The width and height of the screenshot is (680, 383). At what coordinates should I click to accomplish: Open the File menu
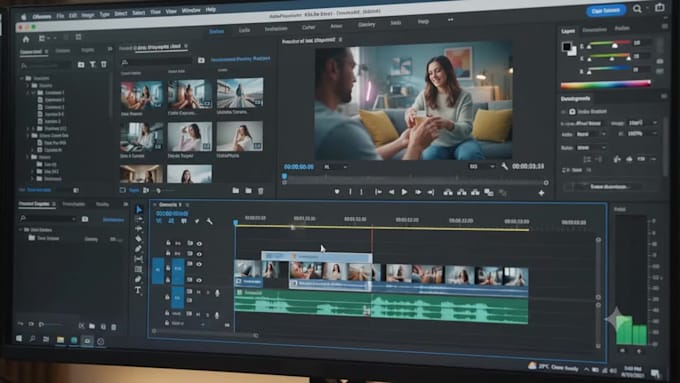60,16
